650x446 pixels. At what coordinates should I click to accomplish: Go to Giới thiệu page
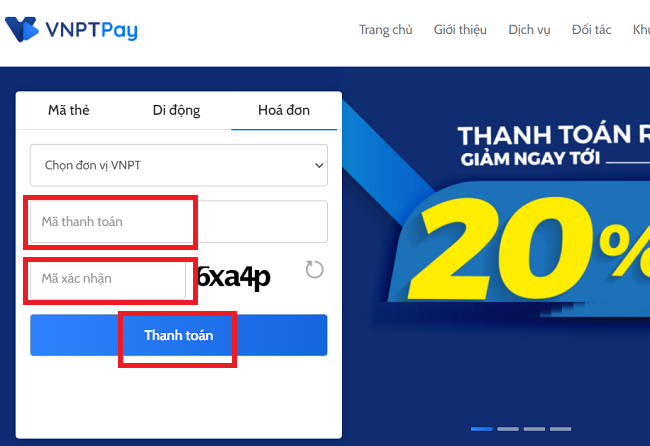460,30
